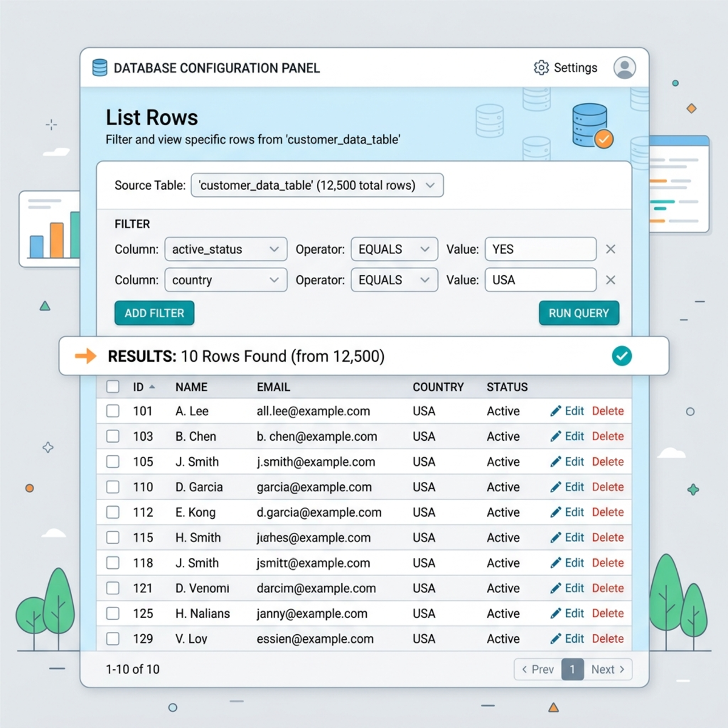Click edit pencil for row 110
This screenshot has height=728, width=728.
556,487
